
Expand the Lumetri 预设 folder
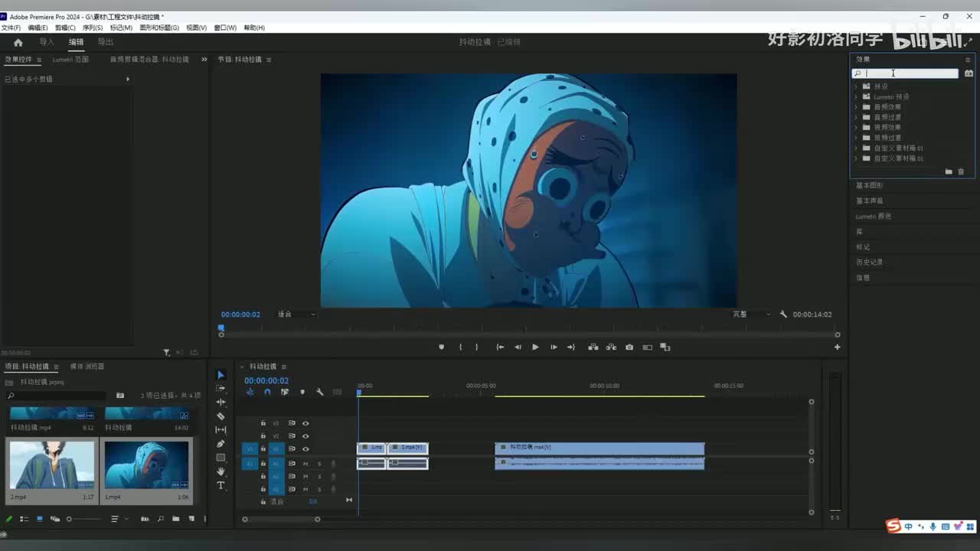point(856,97)
